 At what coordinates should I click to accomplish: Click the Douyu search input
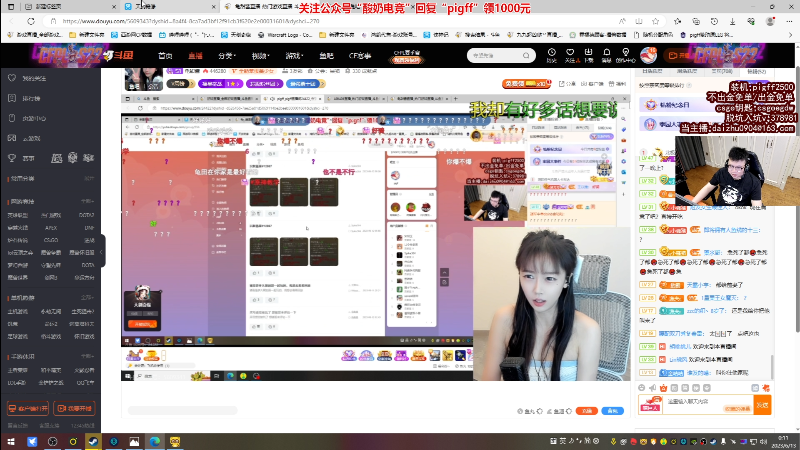pyautogui.click(x=495, y=55)
